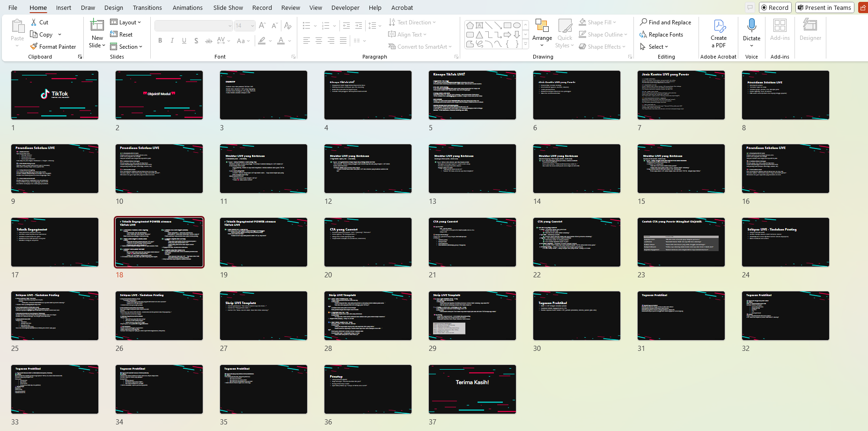Click the Copy icon
868x431 pixels.
click(34, 34)
